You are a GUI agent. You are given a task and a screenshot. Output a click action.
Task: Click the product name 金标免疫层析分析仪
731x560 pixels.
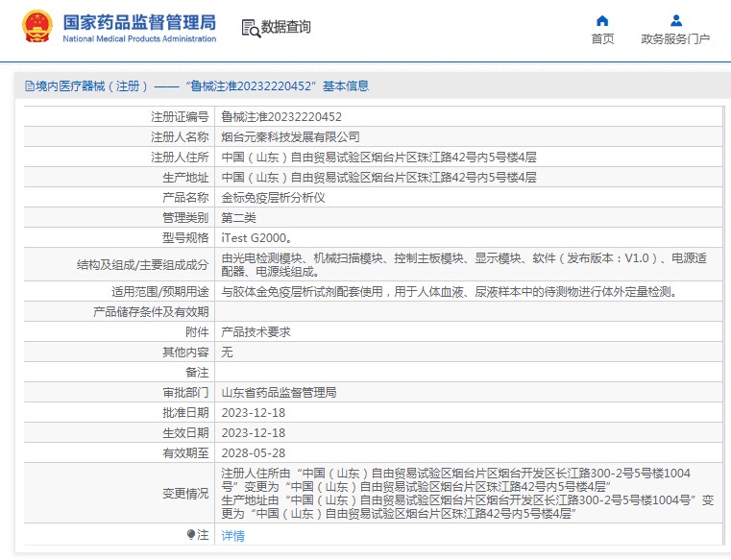click(274, 197)
